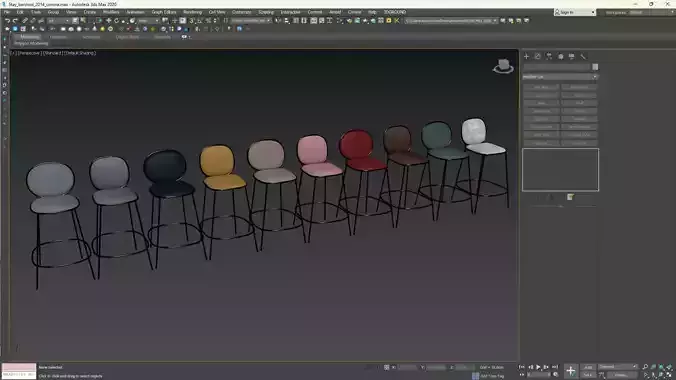Image resolution: width=676 pixels, height=380 pixels.
Task: Open the File menu
Action: click(x=7, y=12)
